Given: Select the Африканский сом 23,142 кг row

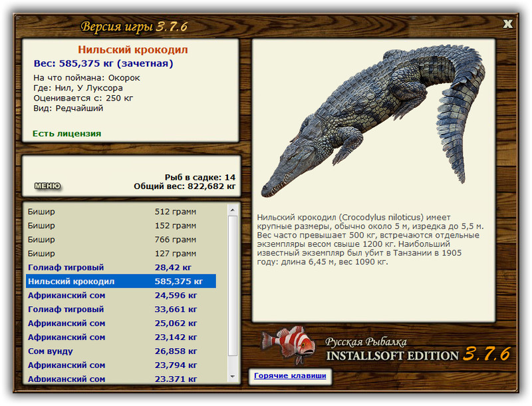Looking at the screenshot, I should click(x=121, y=337).
